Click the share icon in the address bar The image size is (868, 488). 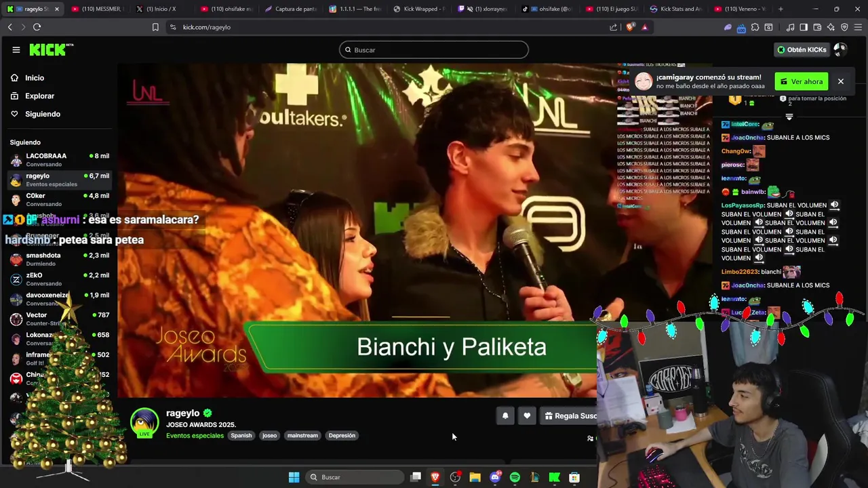(614, 27)
